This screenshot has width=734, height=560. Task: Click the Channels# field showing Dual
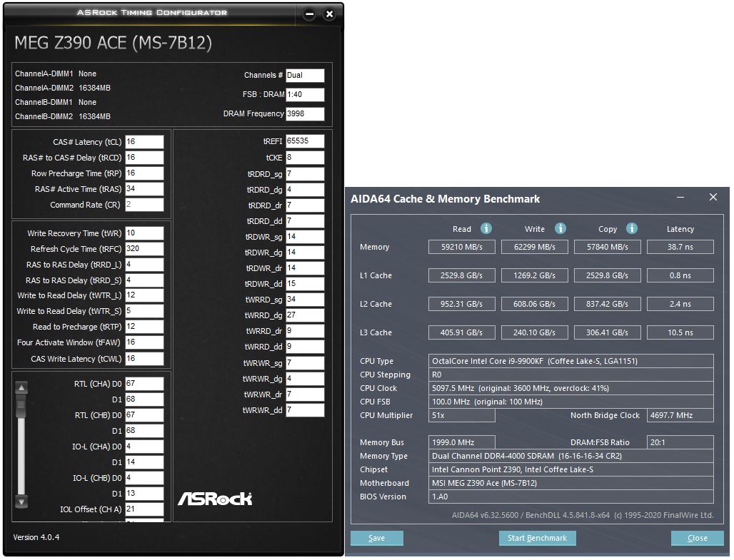pyautogui.click(x=306, y=75)
